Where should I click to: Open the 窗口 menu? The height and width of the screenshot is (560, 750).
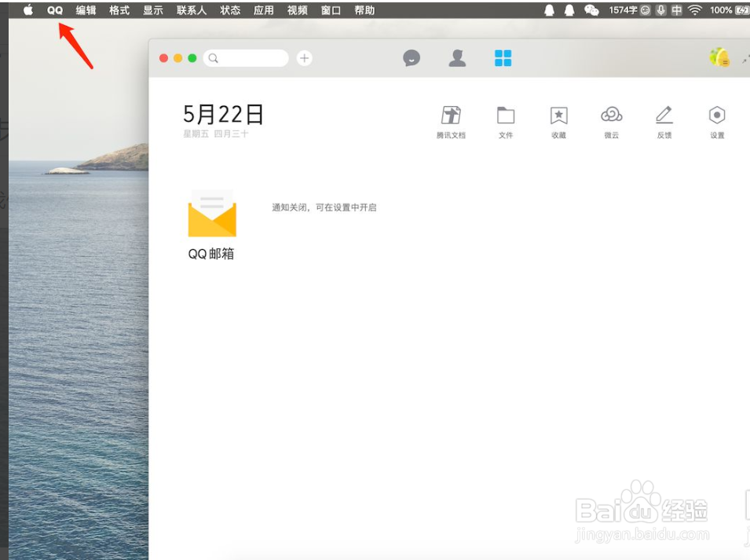coord(331,10)
